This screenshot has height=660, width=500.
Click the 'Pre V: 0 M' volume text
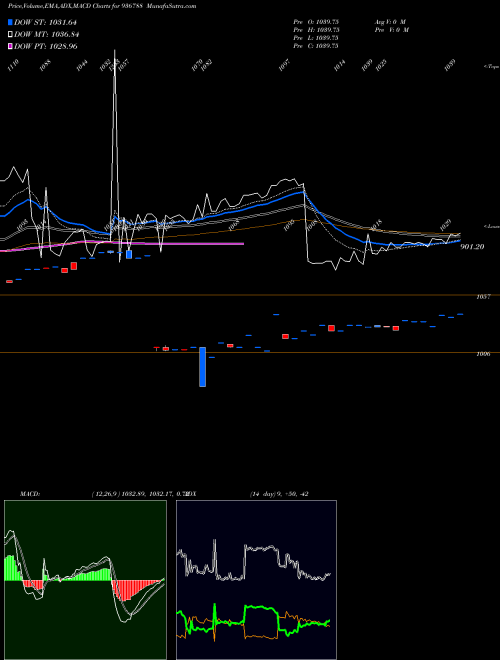click(392, 30)
